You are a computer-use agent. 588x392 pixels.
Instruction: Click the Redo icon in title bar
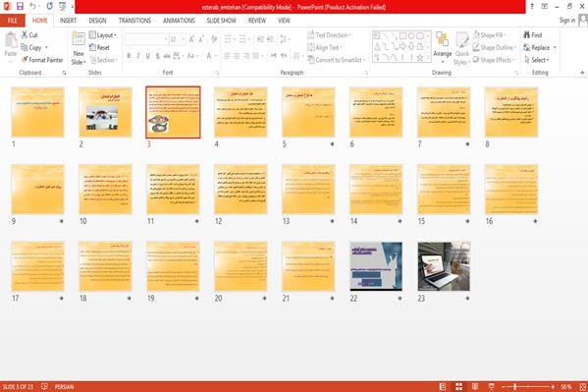click(x=49, y=6)
